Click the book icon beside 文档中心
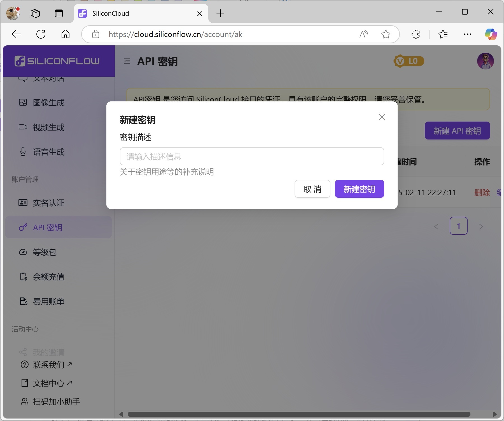This screenshot has height=421, width=504. click(x=25, y=383)
